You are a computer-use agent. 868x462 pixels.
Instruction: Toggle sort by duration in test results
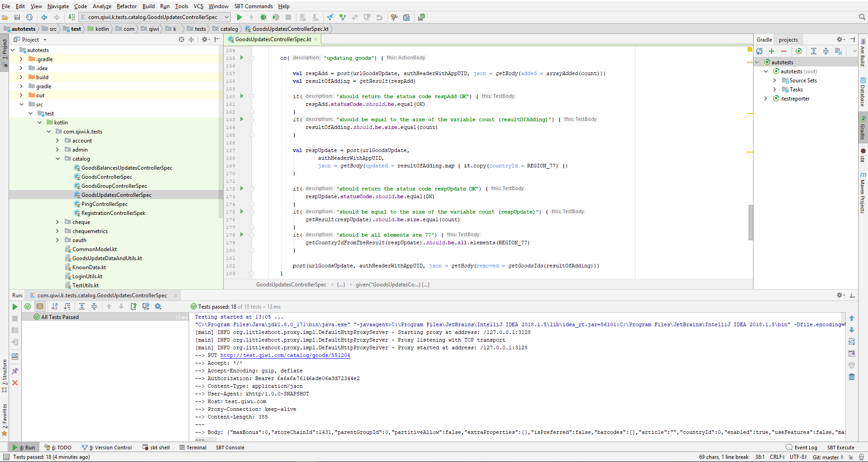(67, 306)
